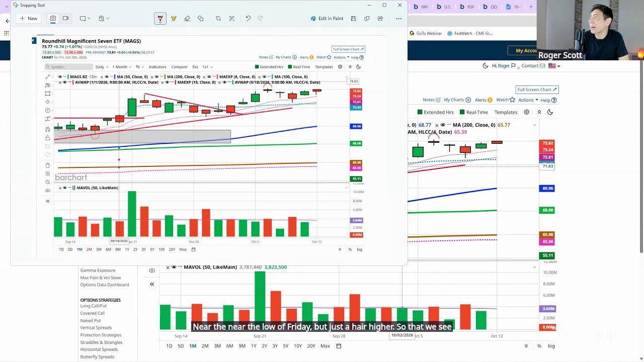644x362 pixels.
Task: Select the eraser tool in Snipping Tool
Action: pos(187,19)
